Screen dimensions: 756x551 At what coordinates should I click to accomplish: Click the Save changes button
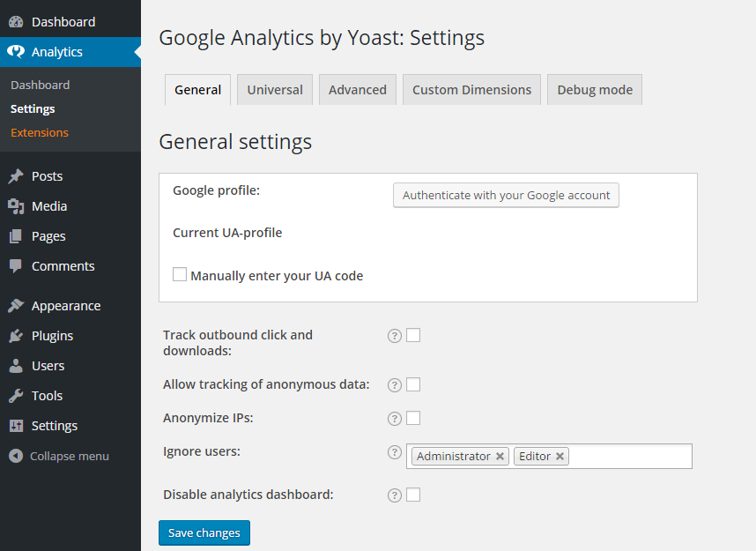204,532
